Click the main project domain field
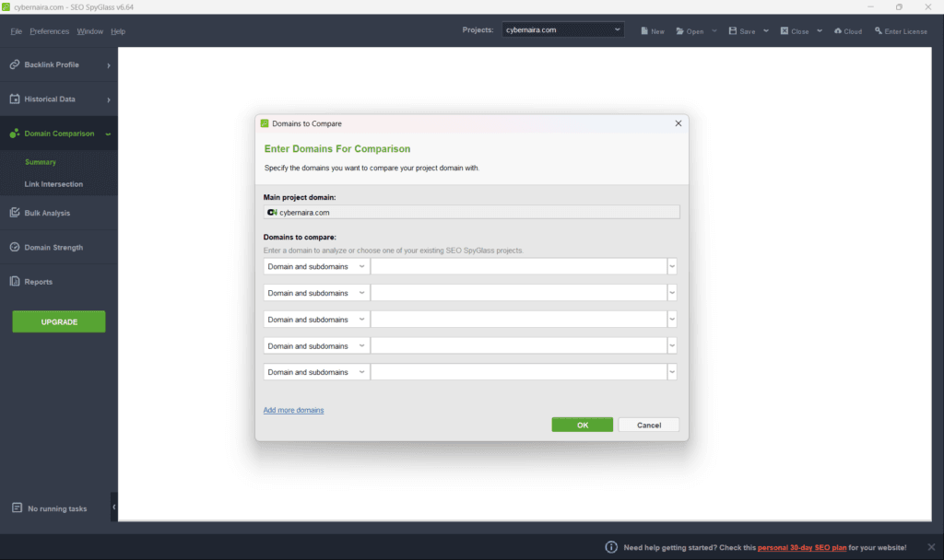Image resolution: width=944 pixels, height=560 pixels. point(471,212)
